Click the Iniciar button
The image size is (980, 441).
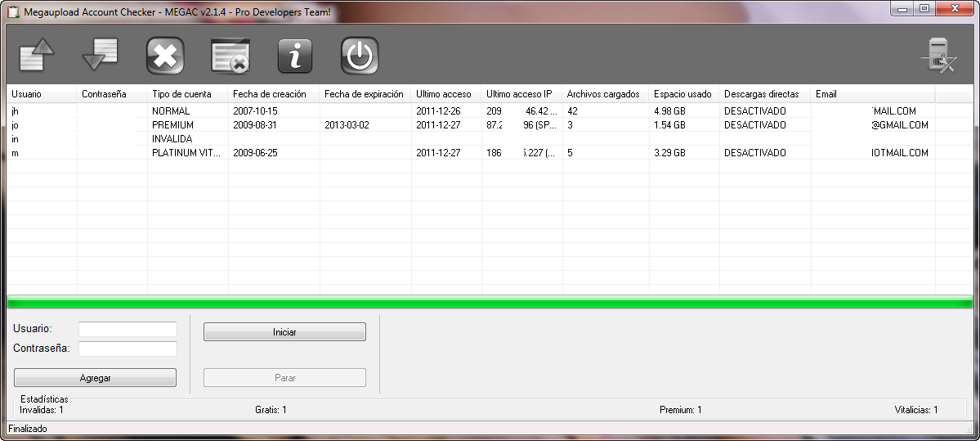pos(284,332)
